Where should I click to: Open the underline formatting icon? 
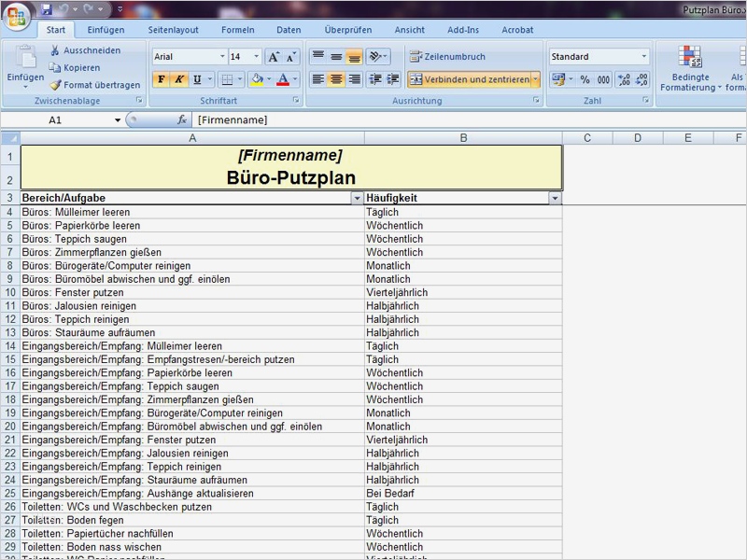point(196,78)
